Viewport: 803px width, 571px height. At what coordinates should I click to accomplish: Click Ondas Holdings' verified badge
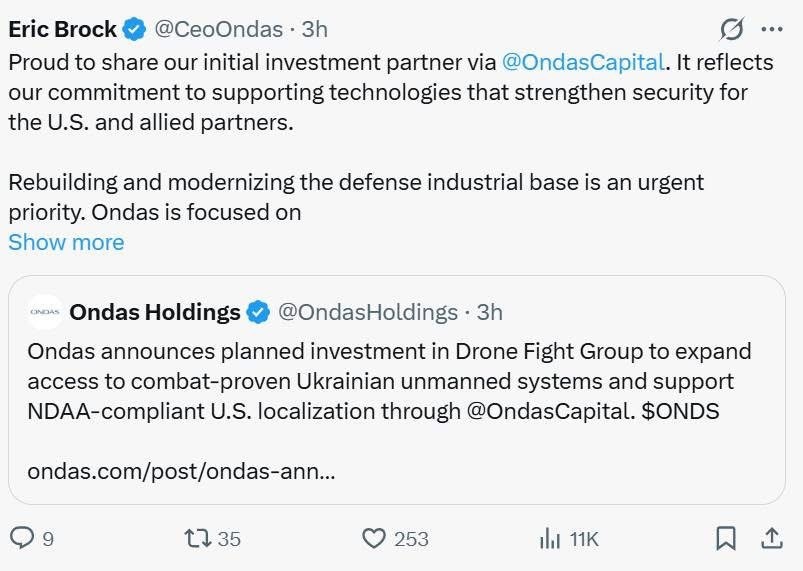tap(258, 312)
